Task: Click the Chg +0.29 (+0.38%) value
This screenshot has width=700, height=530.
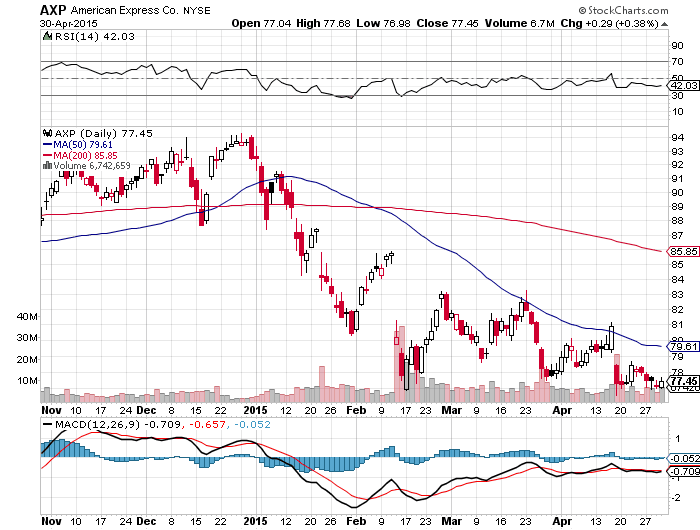Action: (x=610, y=23)
